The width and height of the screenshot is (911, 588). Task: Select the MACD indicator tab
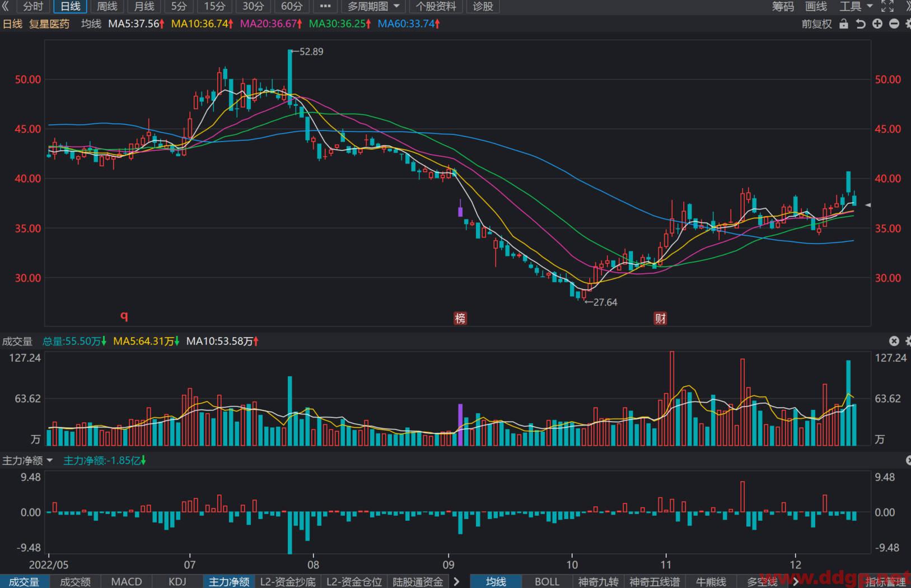pos(127,582)
